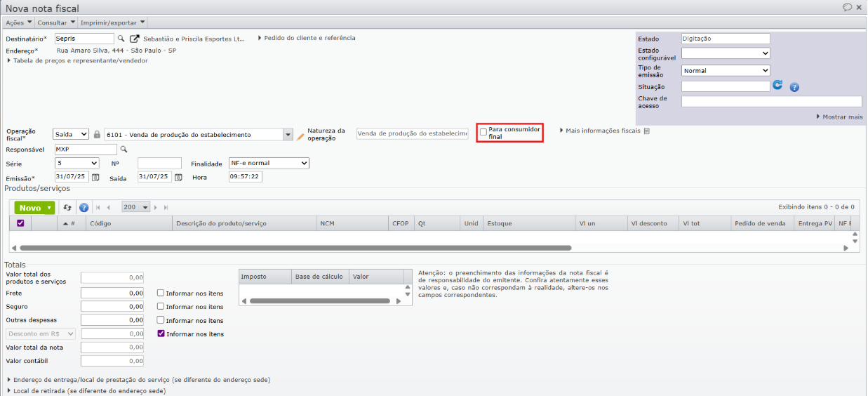Open the Série dropdown showing 5
The image size is (868, 396).
(x=77, y=163)
